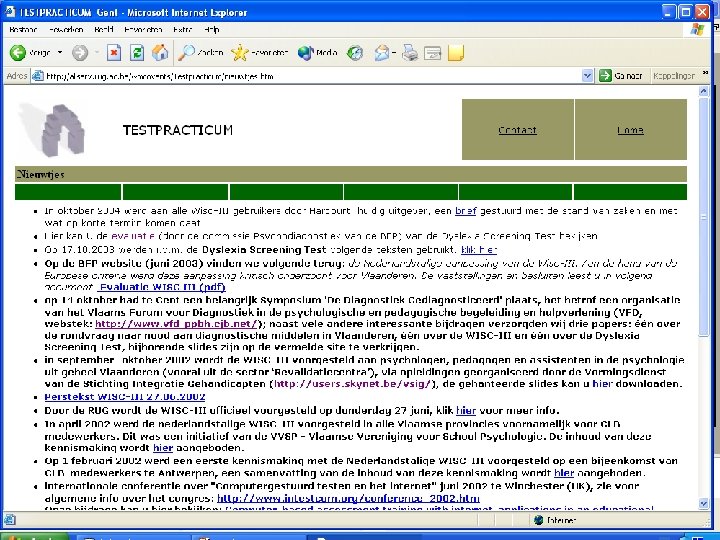Open the Beeld menu
The width and height of the screenshot is (720, 540).
[x=104, y=30]
